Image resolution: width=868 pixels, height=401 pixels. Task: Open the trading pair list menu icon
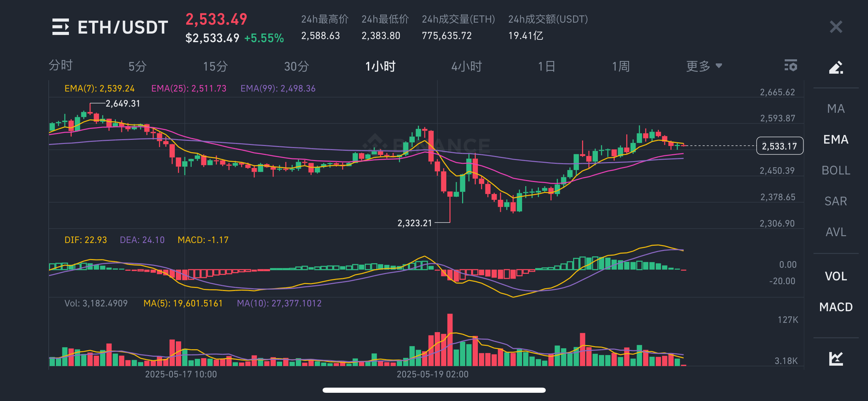(60, 27)
